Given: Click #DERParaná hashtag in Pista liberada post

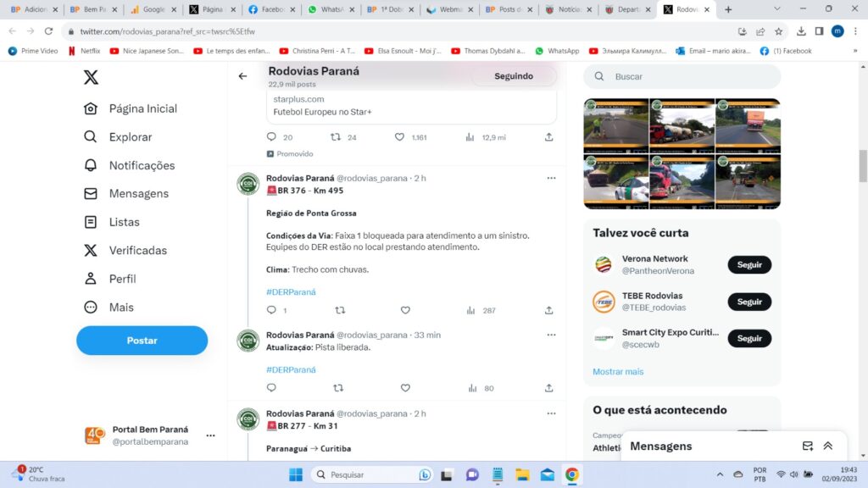Looking at the screenshot, I should (291, 369).
